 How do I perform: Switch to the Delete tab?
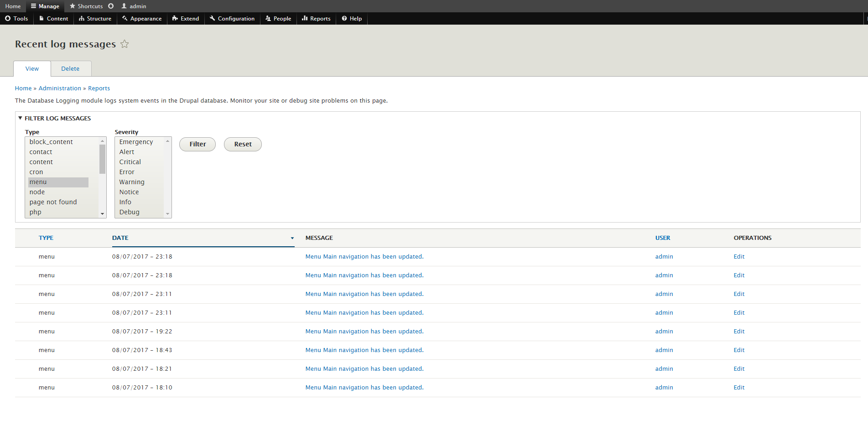click(70, 69)
